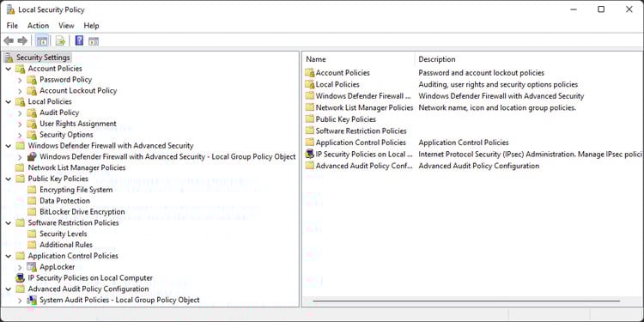
Task: Click the Encrypting File System folder icon
Action: 32,190
